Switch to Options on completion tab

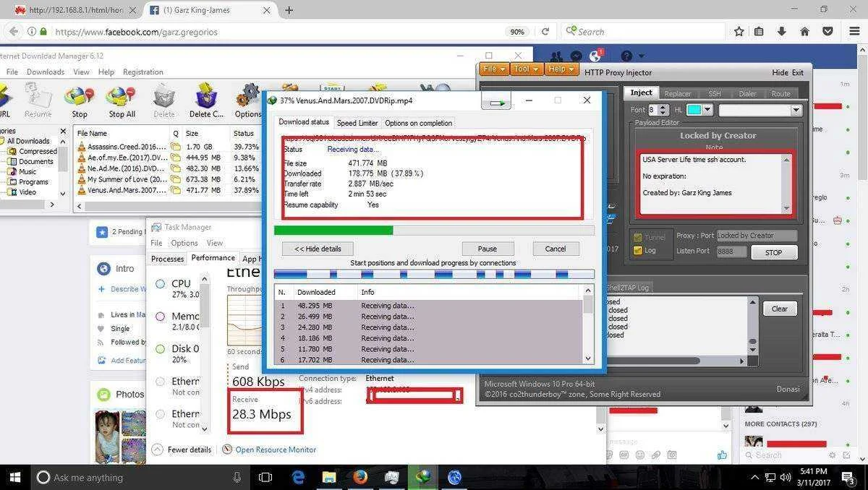point(419,123)
